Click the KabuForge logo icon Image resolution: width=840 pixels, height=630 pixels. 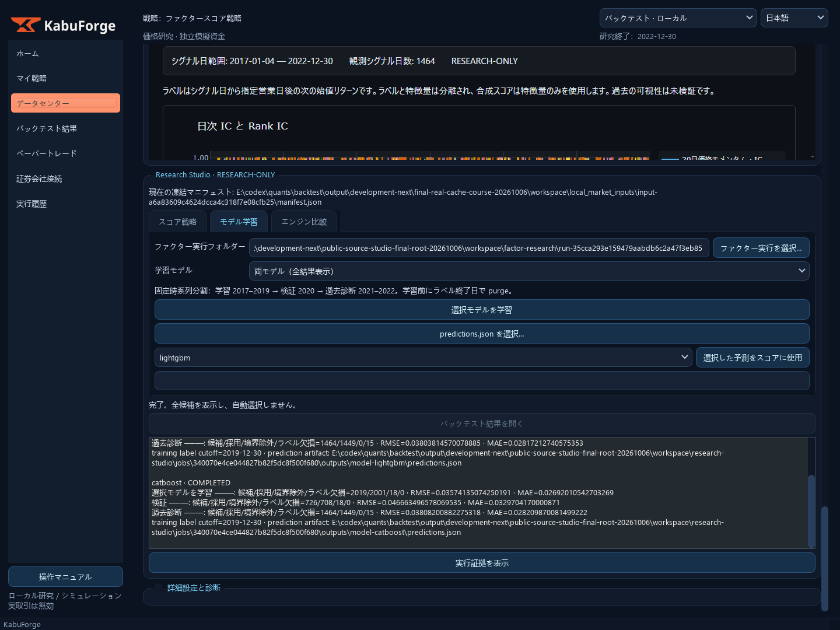[26, 25]
